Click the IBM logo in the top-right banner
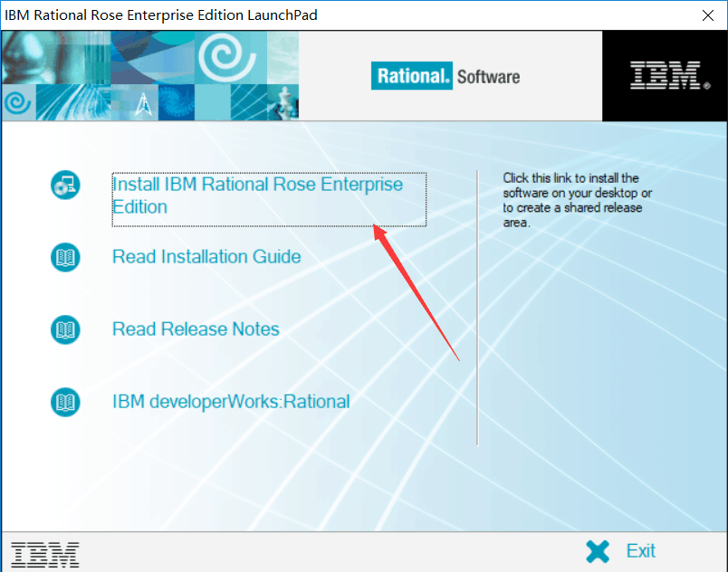This screenshot has height=572, width=728. pyautogui.click(x=665, y=74)
